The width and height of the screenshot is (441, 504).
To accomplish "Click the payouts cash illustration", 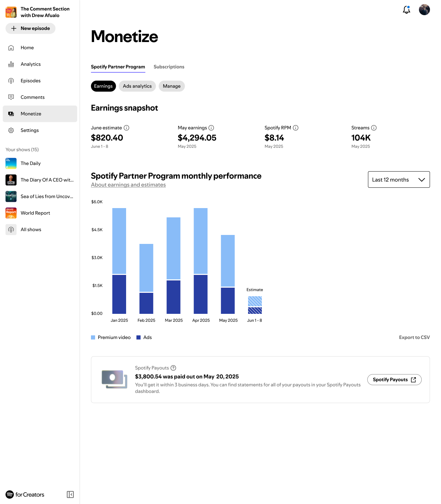I will tap(114, 379).
